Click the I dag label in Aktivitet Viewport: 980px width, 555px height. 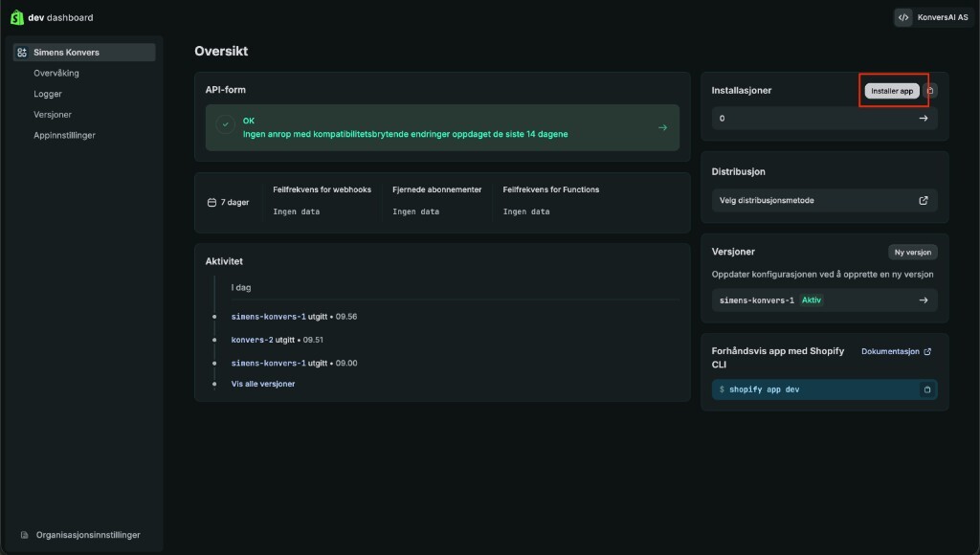pyautogui.click(x=240, y=287)
